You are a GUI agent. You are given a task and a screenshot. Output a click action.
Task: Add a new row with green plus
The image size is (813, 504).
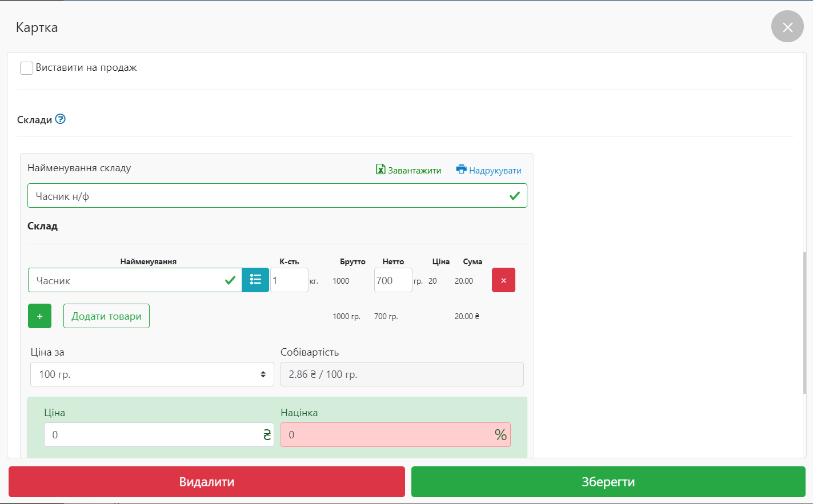[39, 316]
